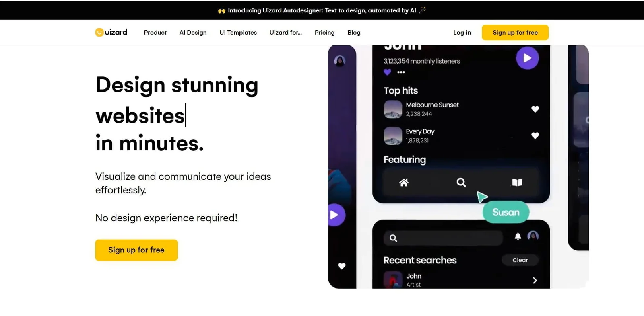Click the search field in the mockup
Screen dimensions: 644x316
(443, 238)
